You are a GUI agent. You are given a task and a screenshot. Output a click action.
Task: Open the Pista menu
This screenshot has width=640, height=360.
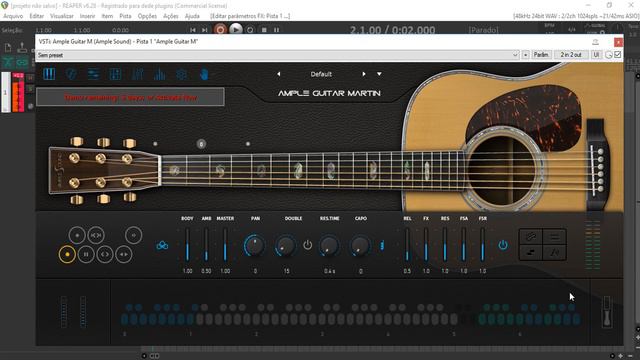coord(125,16)
